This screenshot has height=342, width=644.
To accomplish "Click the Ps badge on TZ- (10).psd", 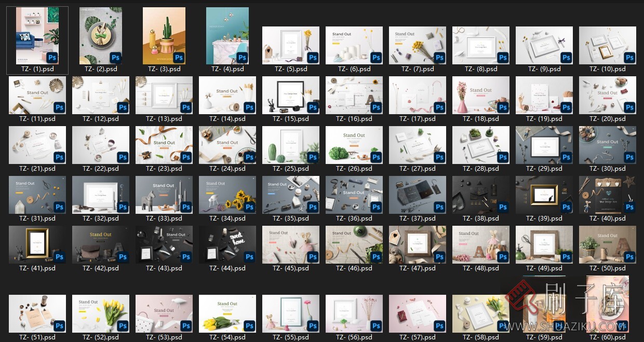I will click(x=629, y=58).
